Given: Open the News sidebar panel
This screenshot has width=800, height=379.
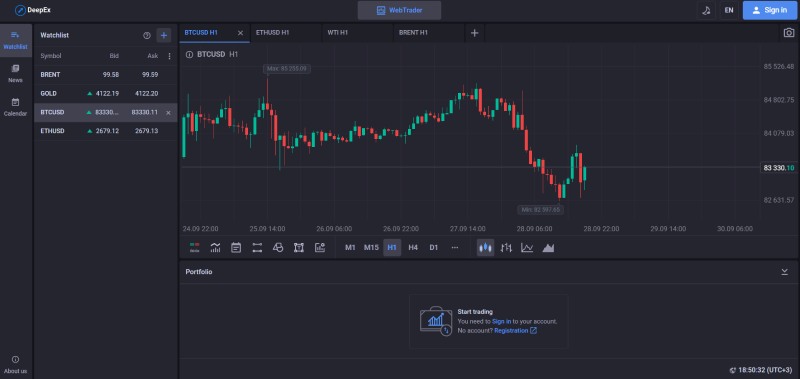Looking at the screenshot, I should [x=15, y=73].
